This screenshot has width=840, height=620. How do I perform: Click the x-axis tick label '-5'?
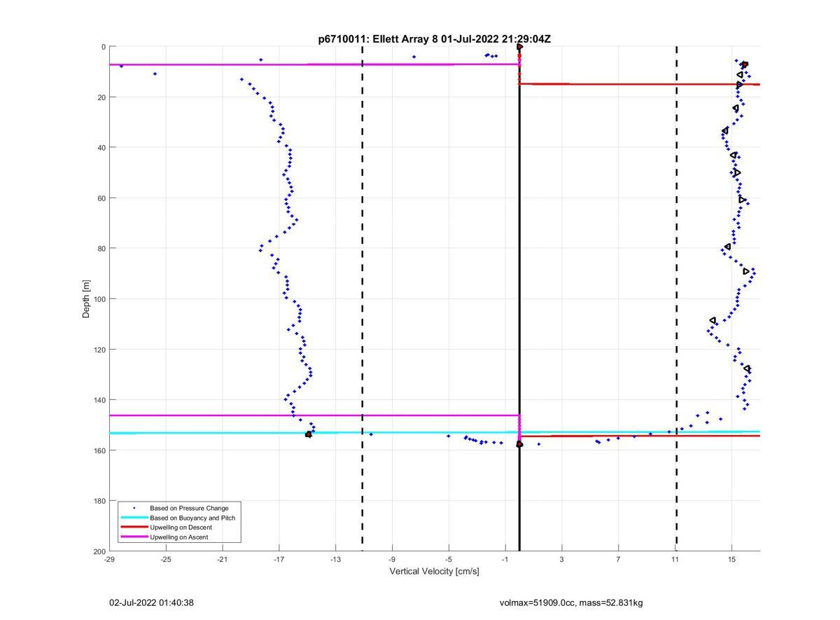(x=449, y=559)
